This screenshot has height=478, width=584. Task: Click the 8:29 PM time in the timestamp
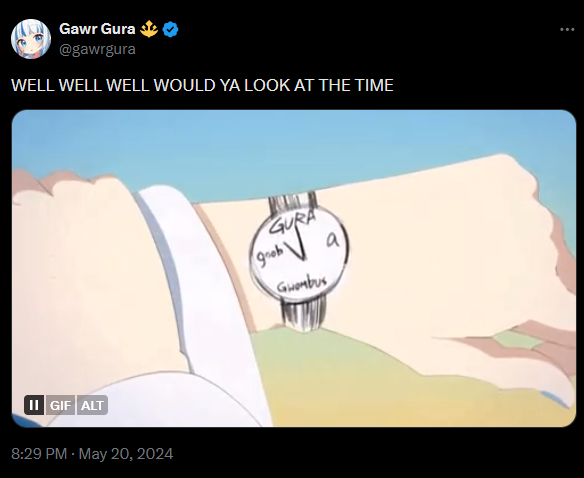click(x=39, y=454)
